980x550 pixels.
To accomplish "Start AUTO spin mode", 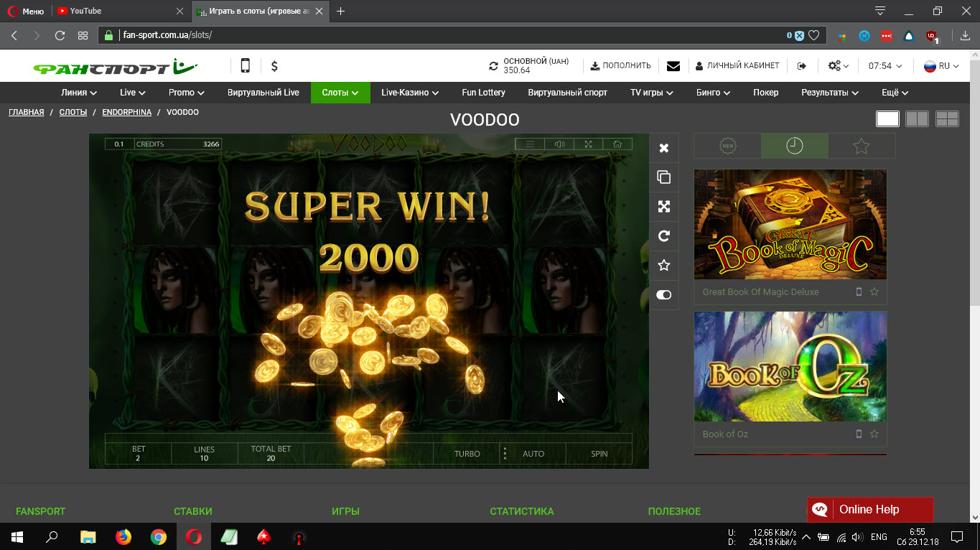I will tap(533, 454).
